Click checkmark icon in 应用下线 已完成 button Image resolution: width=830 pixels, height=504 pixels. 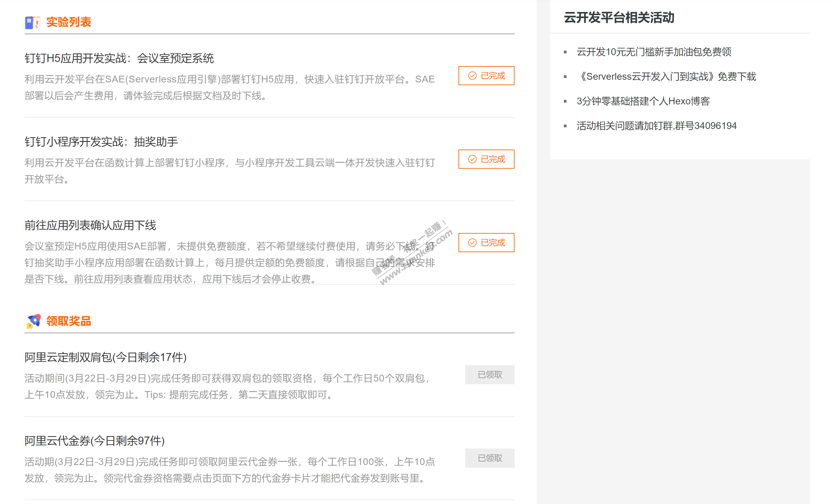472,243
